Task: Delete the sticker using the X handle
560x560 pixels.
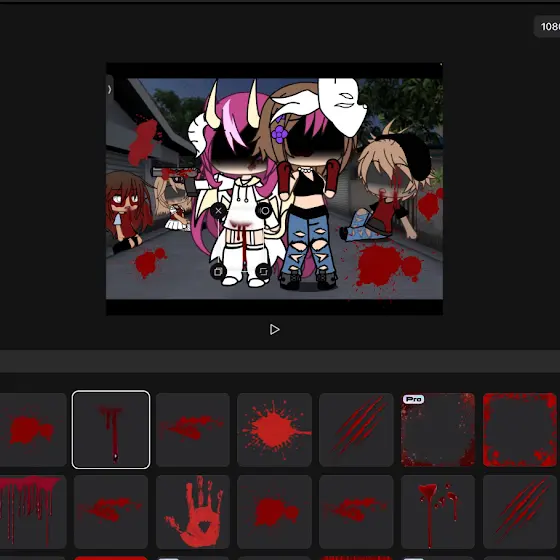Action: pyautogui.click(x=218, y=211)
